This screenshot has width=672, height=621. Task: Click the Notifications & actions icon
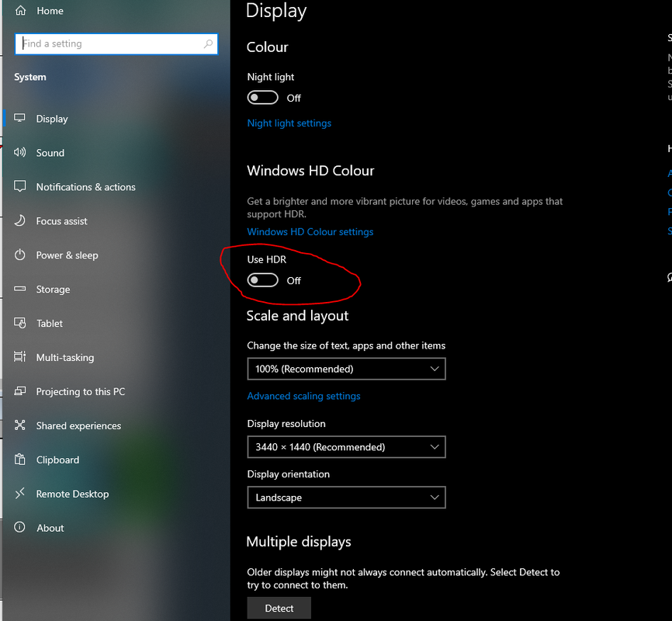[19, 186]
